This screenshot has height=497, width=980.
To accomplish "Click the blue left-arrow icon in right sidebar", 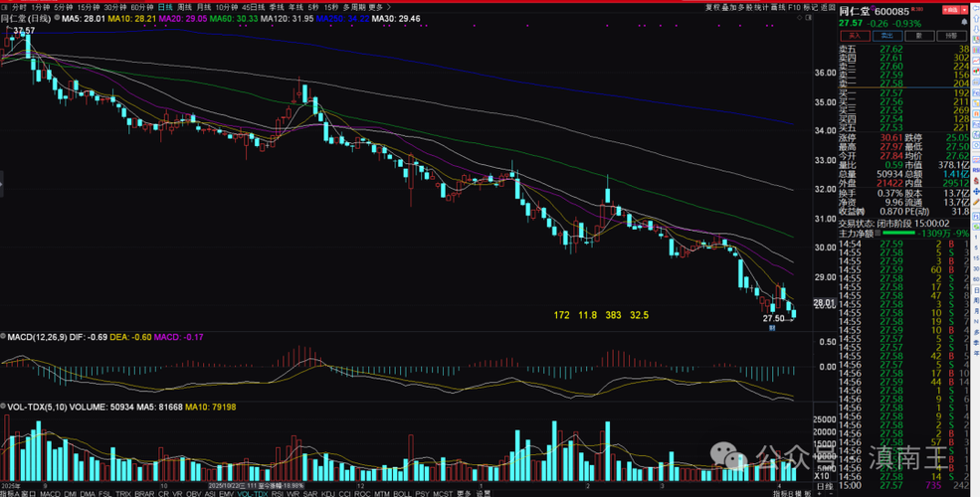I will pos(975,9).
